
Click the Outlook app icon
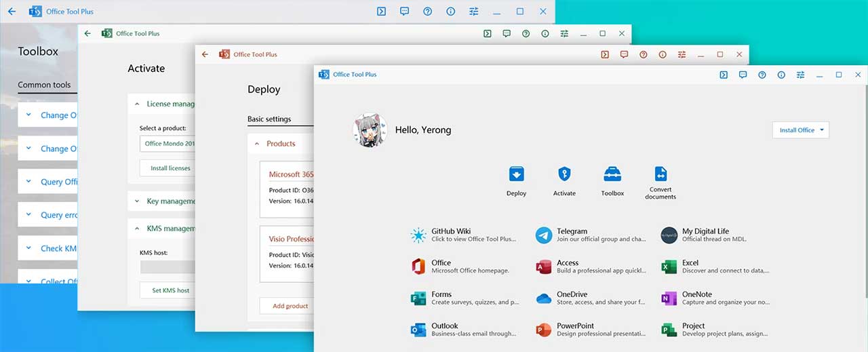418,330
